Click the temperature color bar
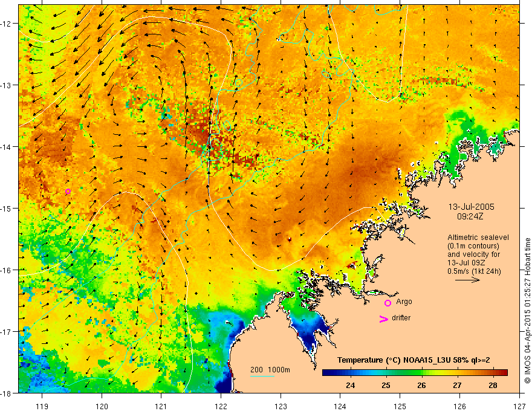532x411 pixels. click(x=415, y=373)
